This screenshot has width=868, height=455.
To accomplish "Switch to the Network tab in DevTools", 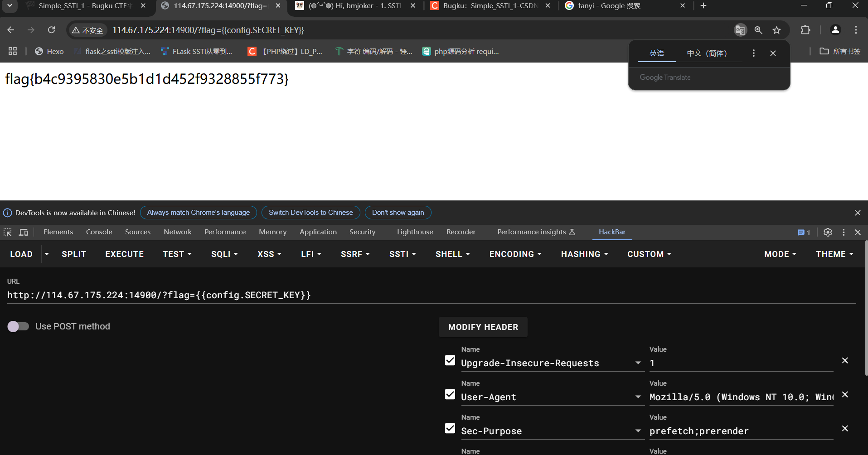I will 177,232.
